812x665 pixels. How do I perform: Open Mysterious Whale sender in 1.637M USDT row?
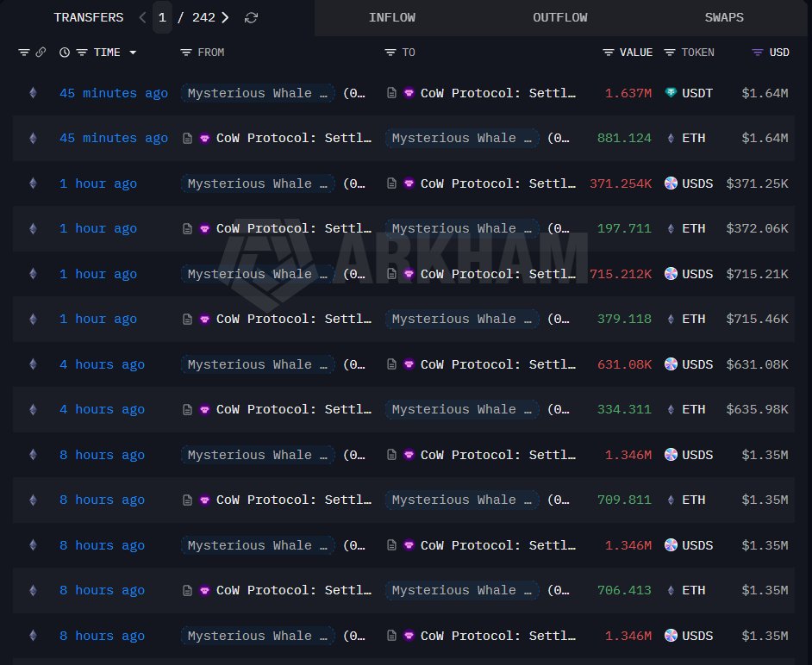click(258, 93)
